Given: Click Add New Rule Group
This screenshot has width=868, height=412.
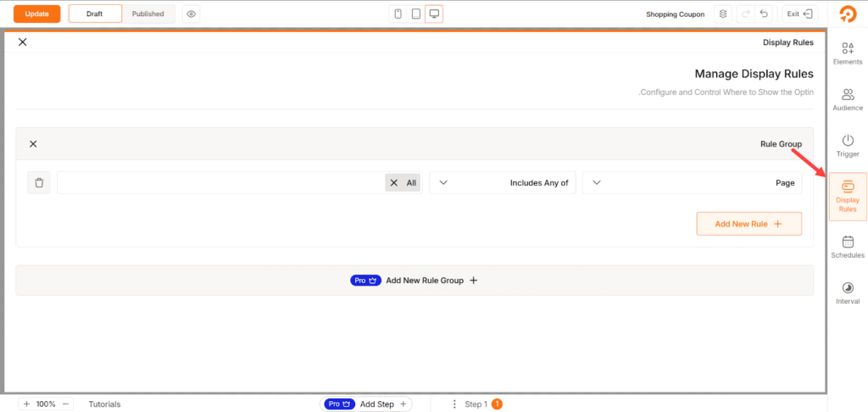Looking at the screenshot, I should (414, 281).
